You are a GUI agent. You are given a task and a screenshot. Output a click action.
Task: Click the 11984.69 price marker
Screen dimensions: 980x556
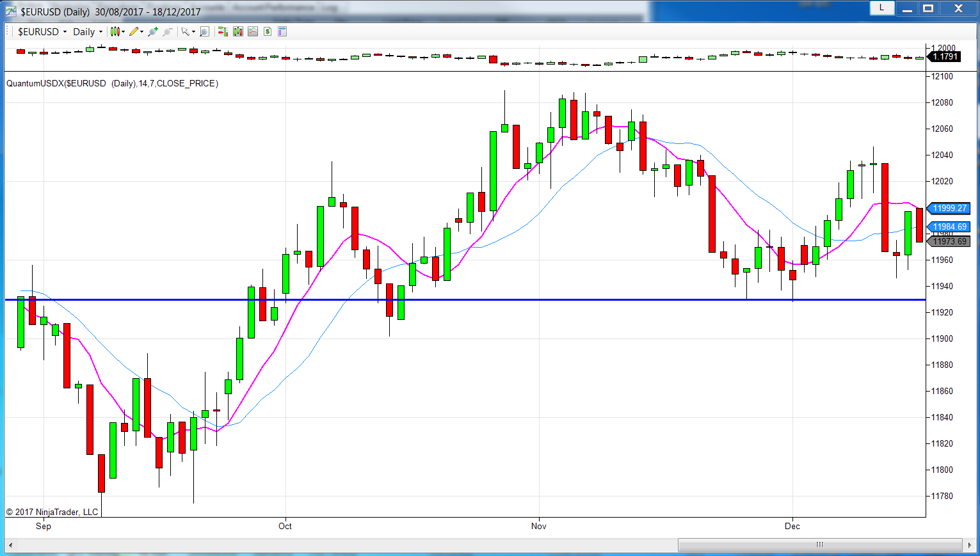click(950, 226)
